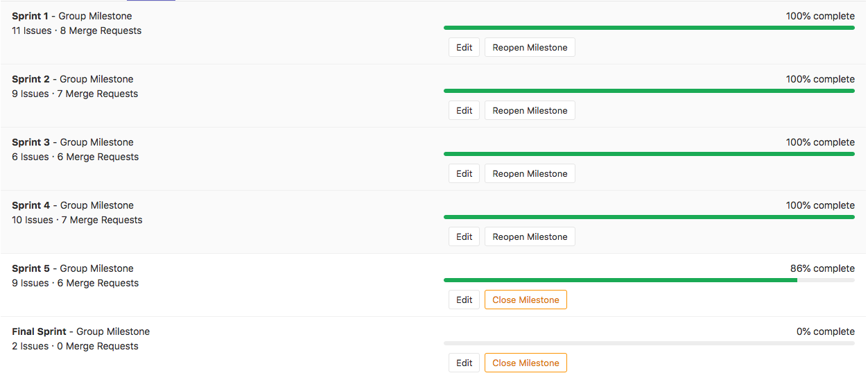Screen dimensions: 868x389
Task: Reopen the Sprint 2 milestone
Action: pos(530,111)
